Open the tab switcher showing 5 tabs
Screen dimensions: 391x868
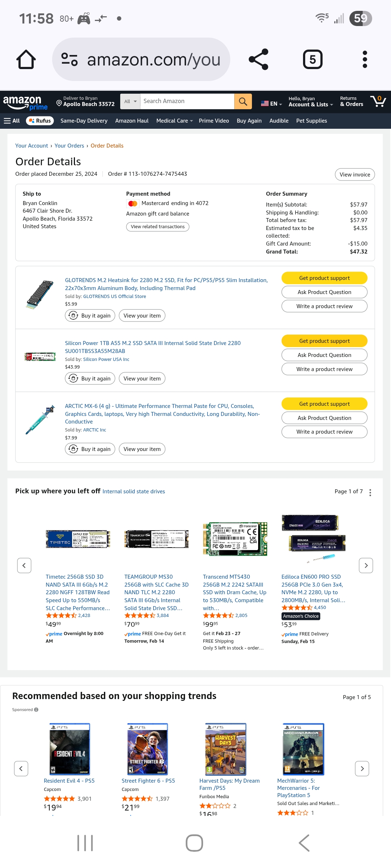(312, 59)
